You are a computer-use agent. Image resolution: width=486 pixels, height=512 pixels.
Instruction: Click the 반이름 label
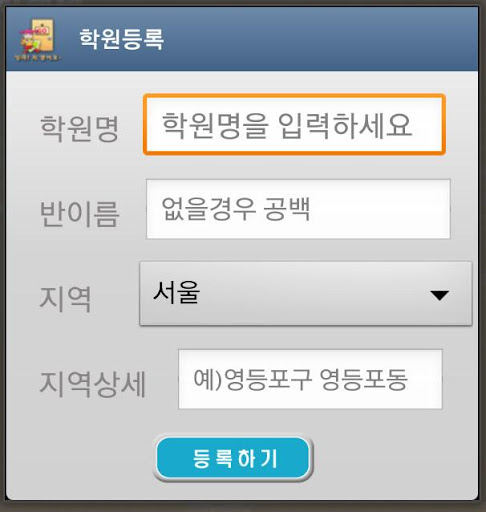(79, 214)
